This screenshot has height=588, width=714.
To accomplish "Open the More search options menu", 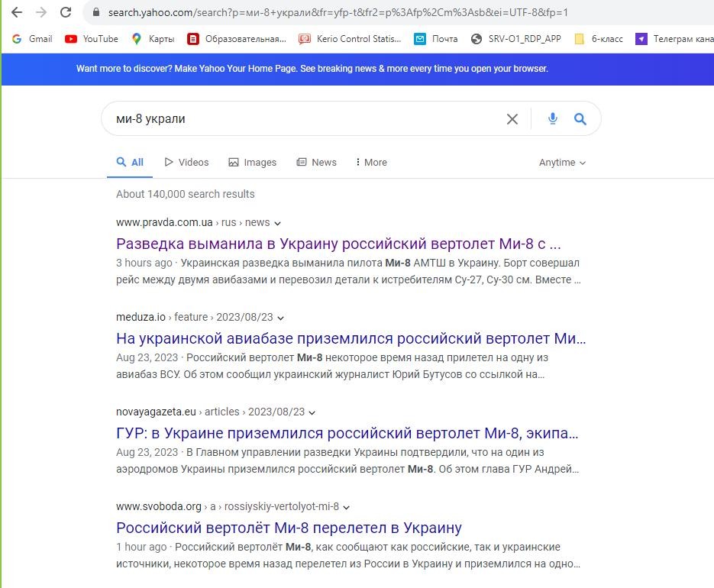I will (371, 162).
